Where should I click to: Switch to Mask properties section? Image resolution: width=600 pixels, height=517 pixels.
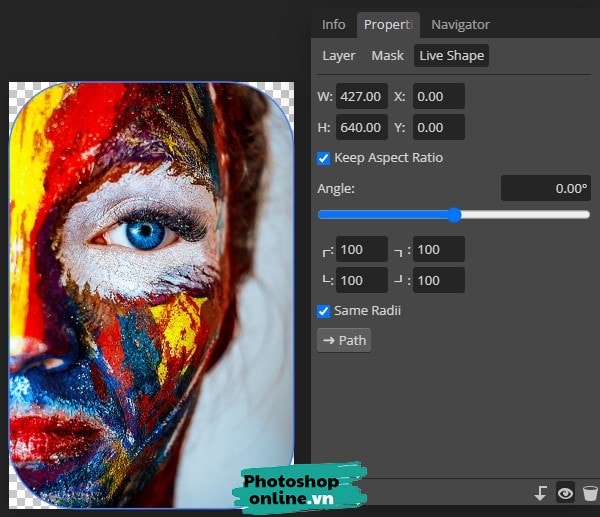388,56
